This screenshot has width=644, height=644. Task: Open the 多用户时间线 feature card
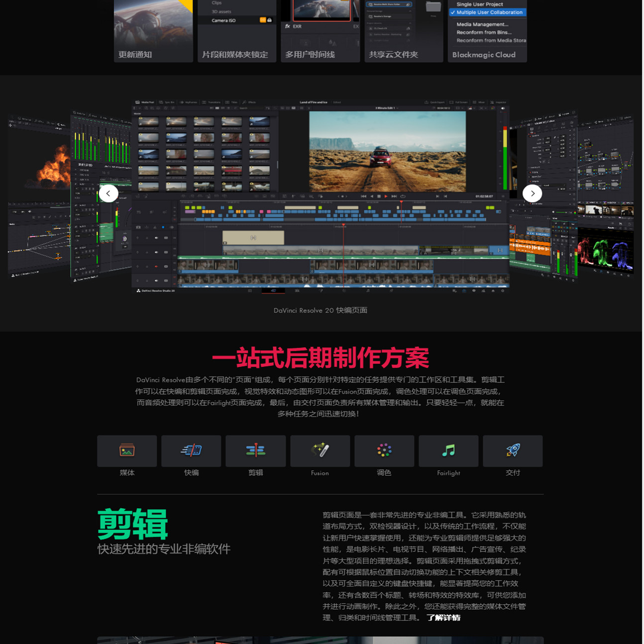click(x=321, y=31)
